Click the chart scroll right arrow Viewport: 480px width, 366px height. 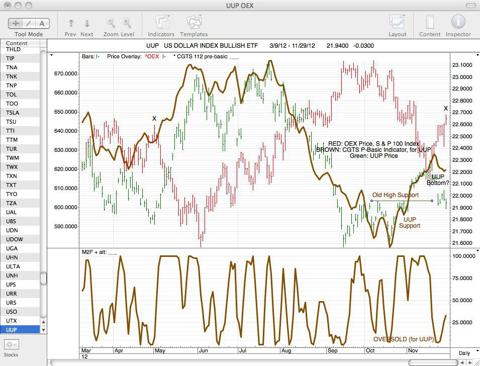[x=470, y=362]
